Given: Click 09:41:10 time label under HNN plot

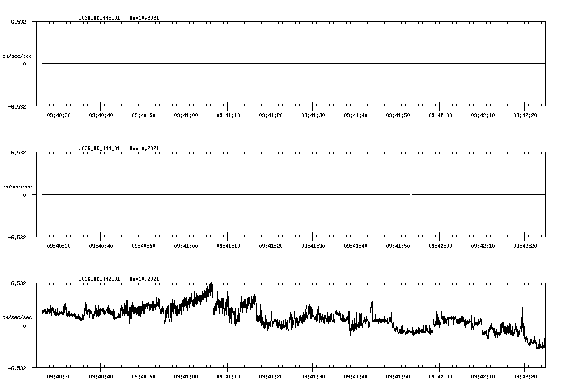Looking at the screenshot, I should (228, 246).
